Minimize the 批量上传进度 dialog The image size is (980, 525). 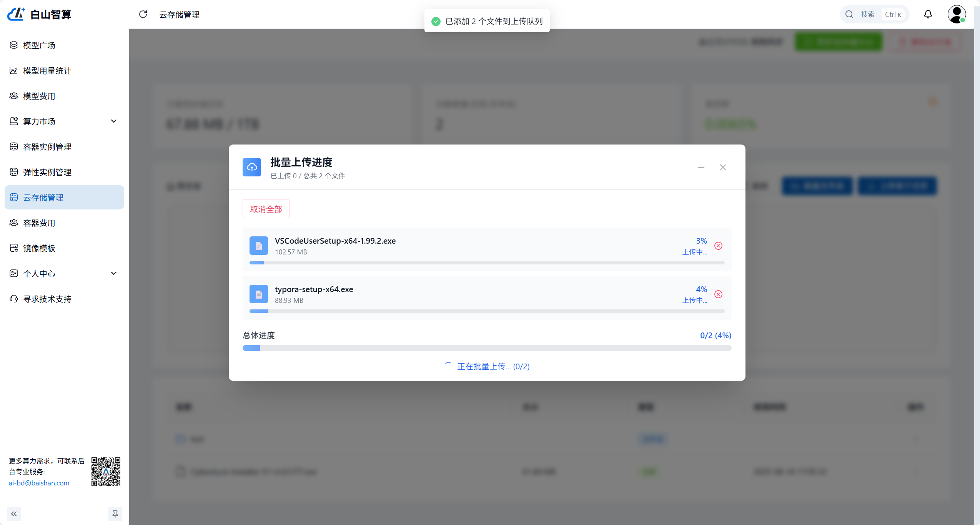pos(701,167)
